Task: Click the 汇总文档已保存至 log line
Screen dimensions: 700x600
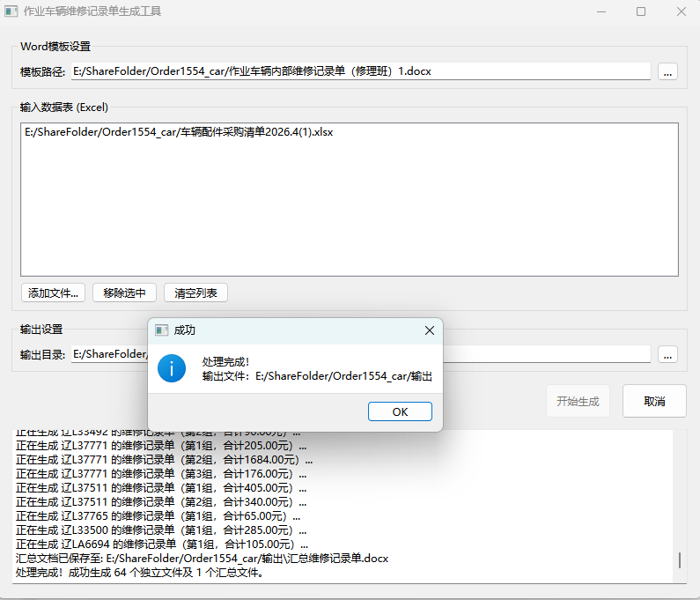Action: click(202, 559)
